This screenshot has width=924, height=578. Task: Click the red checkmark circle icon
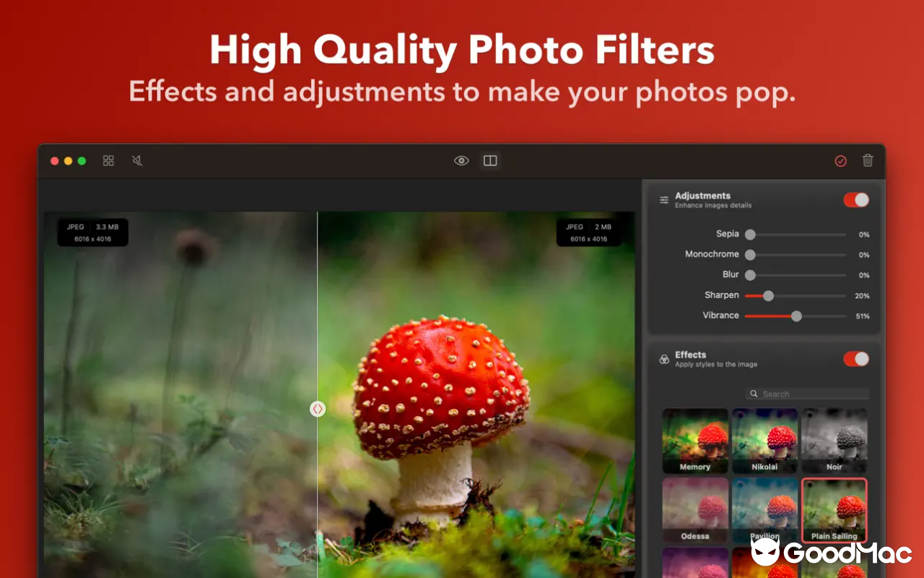point(840,161)
